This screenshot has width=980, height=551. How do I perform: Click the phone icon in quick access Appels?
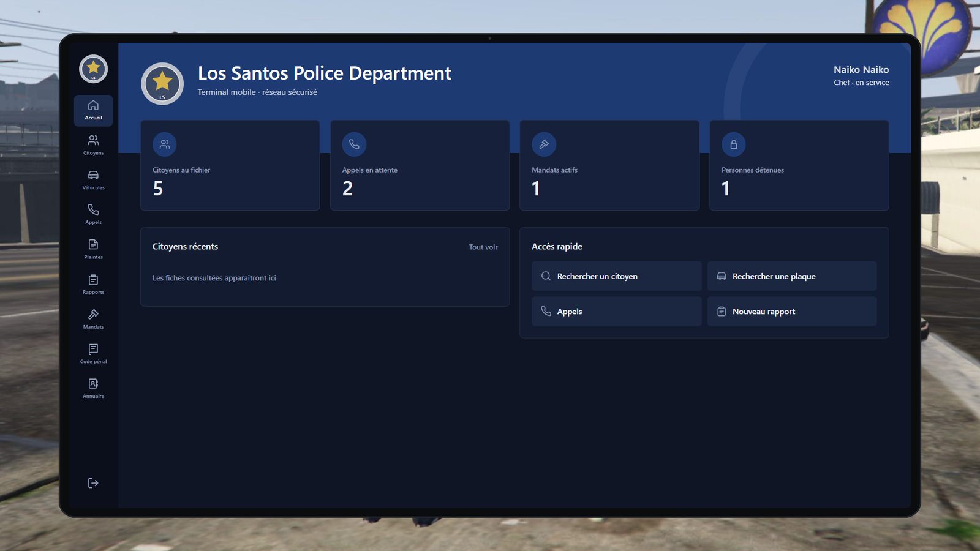point(546,311)
